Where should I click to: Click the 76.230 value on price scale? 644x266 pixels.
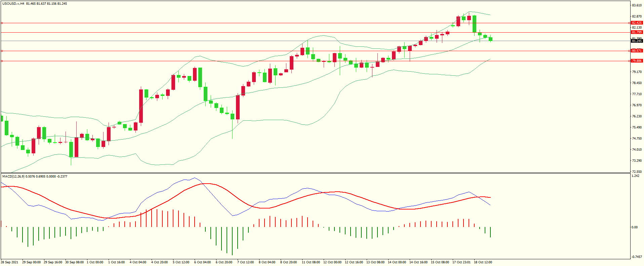click(x=637, y=116)
